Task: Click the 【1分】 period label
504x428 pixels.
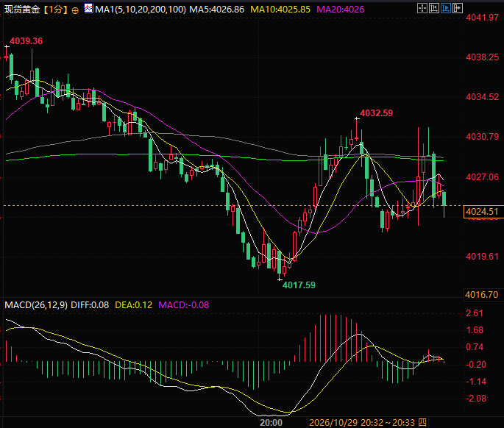Action: click(56, 10)
